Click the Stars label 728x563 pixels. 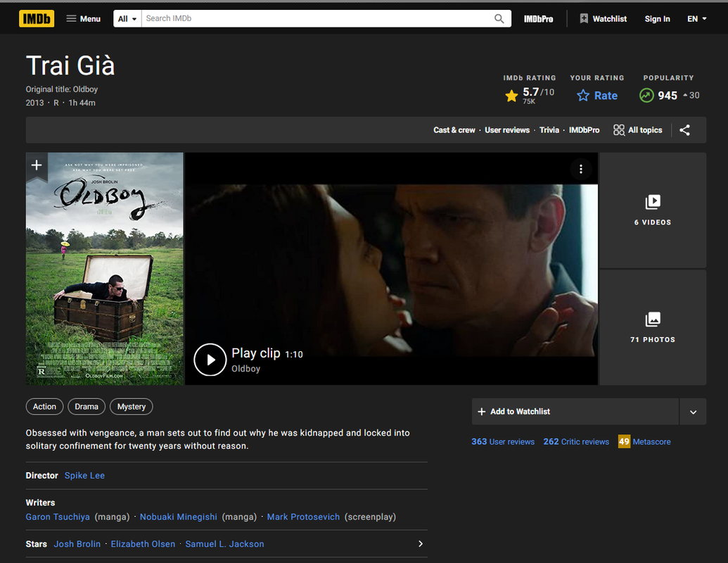pos(36,544)
